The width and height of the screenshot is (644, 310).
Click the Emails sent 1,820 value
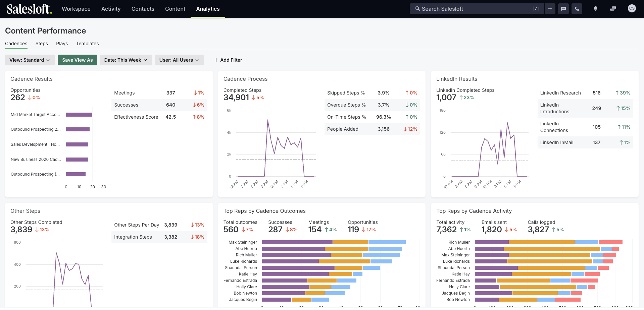click(492, 230)
